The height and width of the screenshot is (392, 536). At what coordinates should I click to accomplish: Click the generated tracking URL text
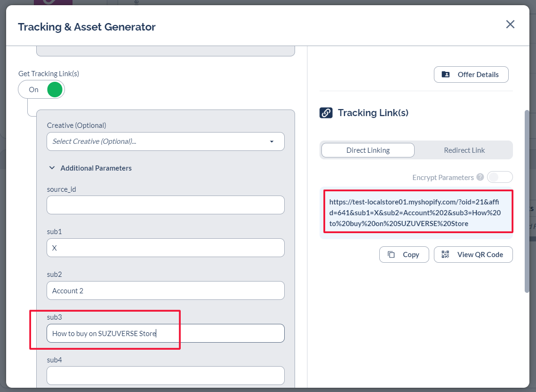416,212
